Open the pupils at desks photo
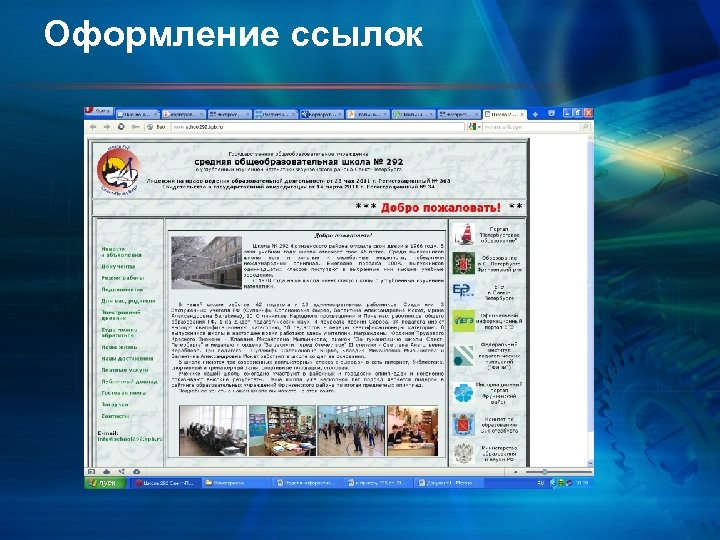The width and height of the screenshot is (720, 540). 412,431
